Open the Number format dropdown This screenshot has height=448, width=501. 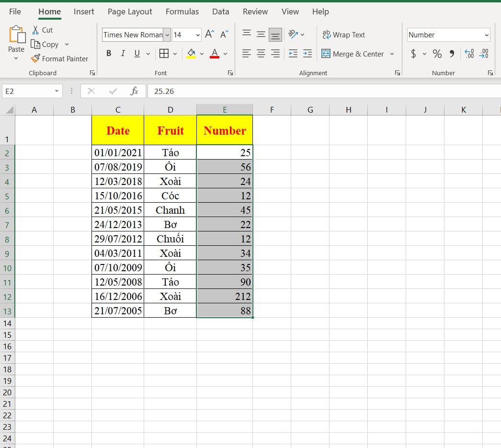487,35
